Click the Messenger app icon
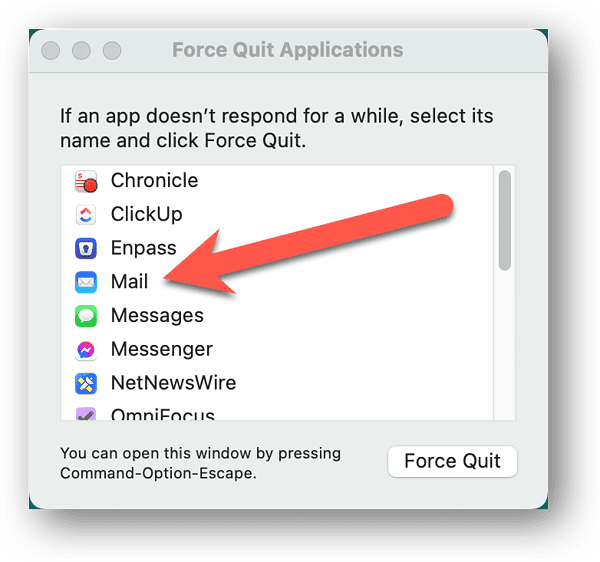 [x=87, y=350]
